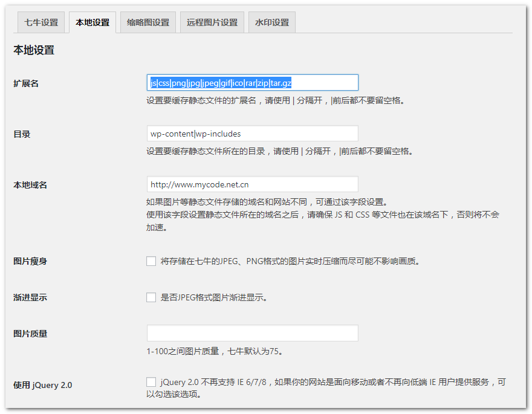Viewport: 532px width, 414px height.
Task: Click the 图片瘦身 label
Action: pos(30,262)
